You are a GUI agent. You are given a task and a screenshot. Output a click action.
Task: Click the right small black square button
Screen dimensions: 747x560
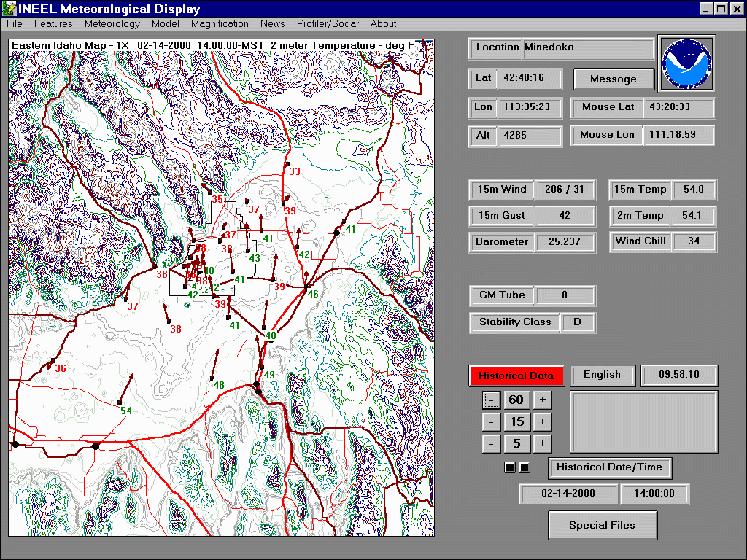524,467
